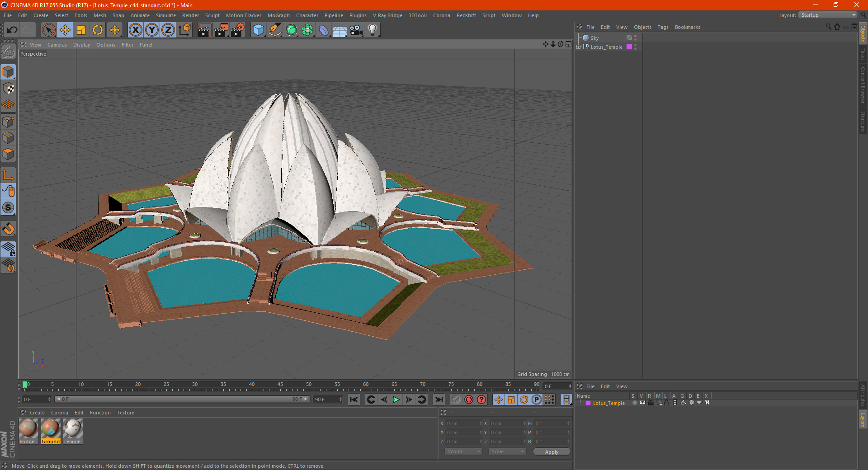The image size is (868, 470).
Task: Toggle Enable Snap magnet icon
Action: click(x=8, y=229)
